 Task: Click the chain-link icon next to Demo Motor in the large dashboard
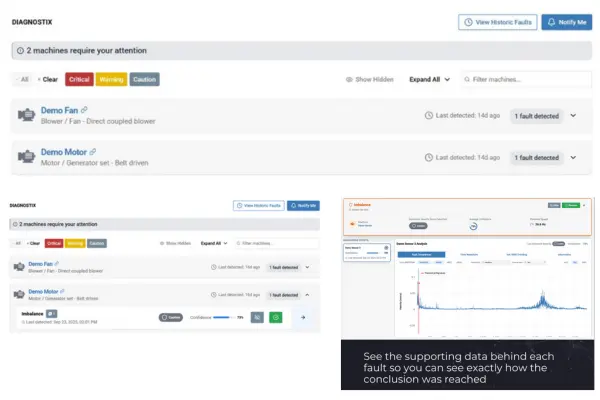[93, 152]
